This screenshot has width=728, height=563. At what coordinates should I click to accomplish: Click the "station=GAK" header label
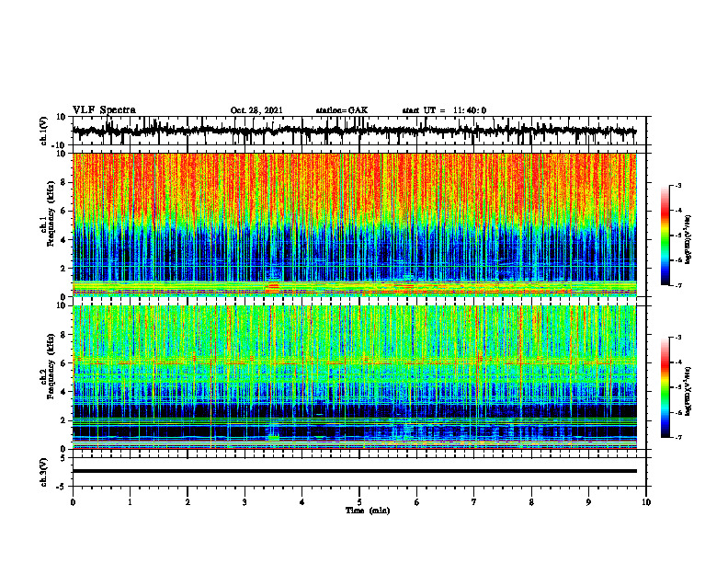click(342, 110)
